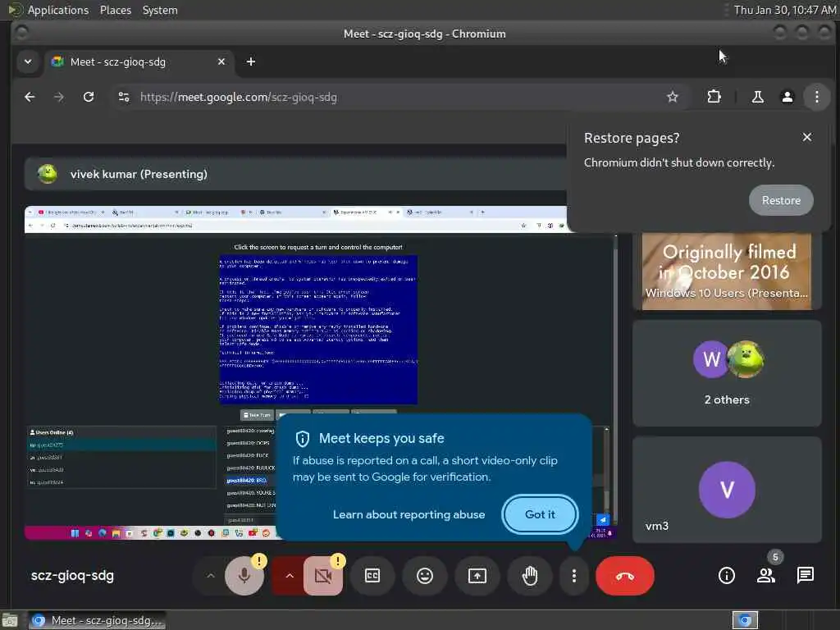Click the meeting code scz-gioq-sdg text

[x=72, y=576]
